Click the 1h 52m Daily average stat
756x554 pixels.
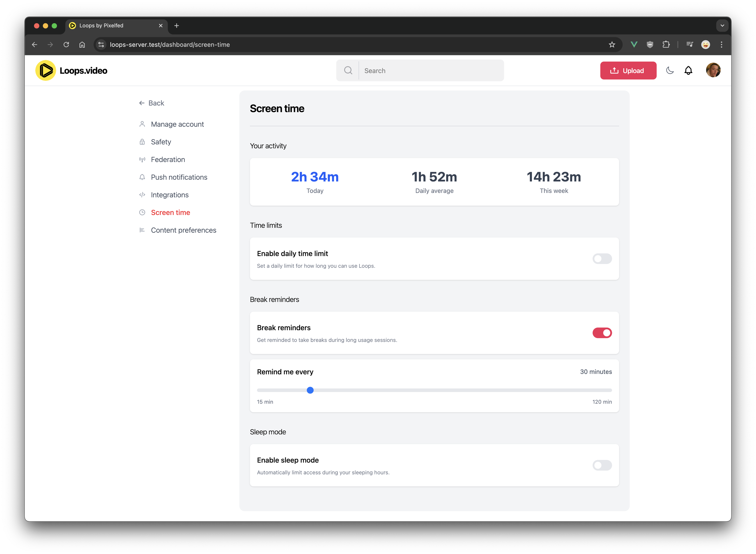434,182
